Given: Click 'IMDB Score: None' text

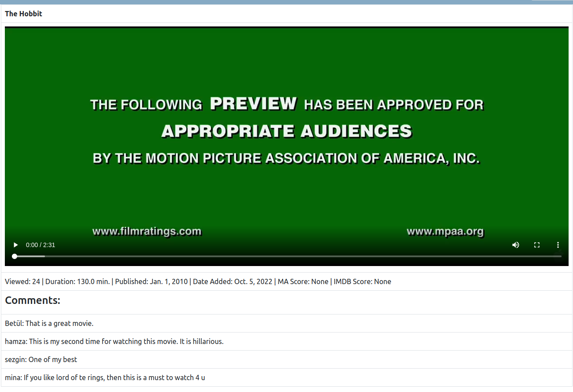Looking at the screenshot, I should point(362,281).
